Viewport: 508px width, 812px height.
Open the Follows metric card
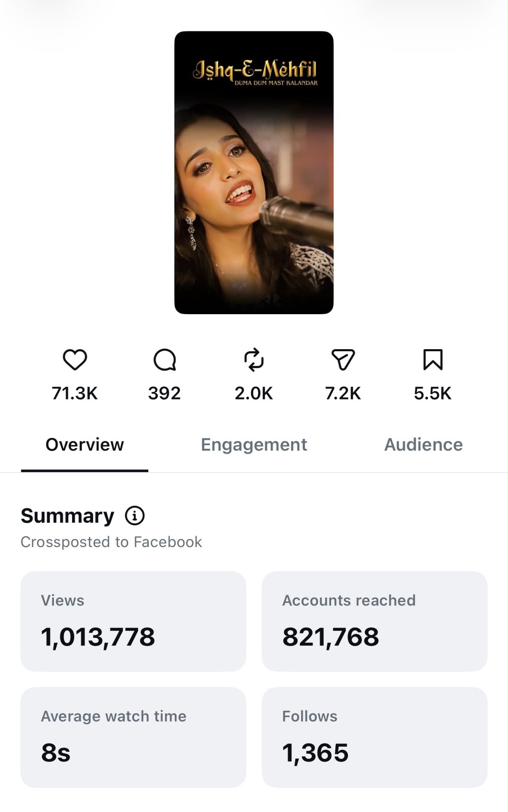[374, 737]
